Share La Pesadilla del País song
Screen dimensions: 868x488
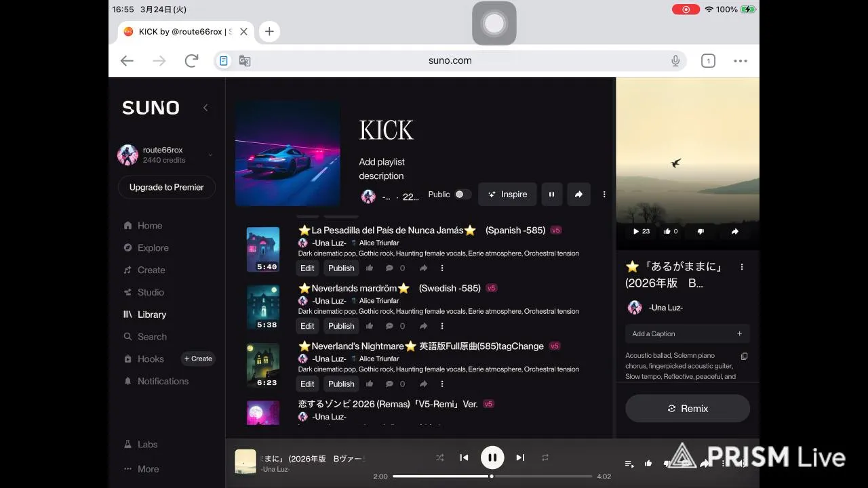coord(423,268)
